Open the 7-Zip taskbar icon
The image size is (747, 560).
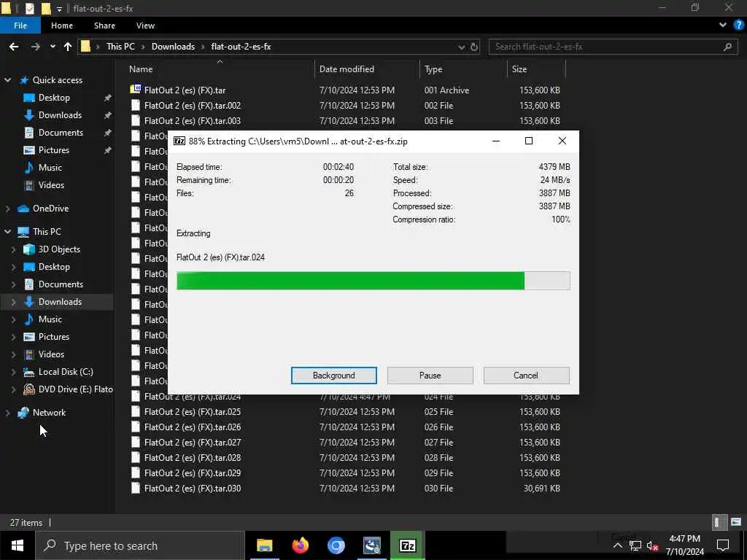pyautogui.click(x=407, y=545)
